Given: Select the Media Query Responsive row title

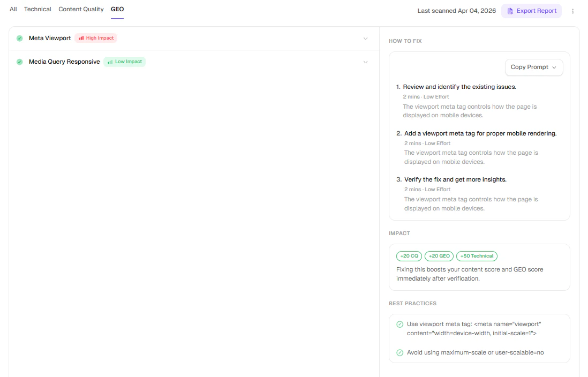Looking at the screenshot, I should click(64, 62).
